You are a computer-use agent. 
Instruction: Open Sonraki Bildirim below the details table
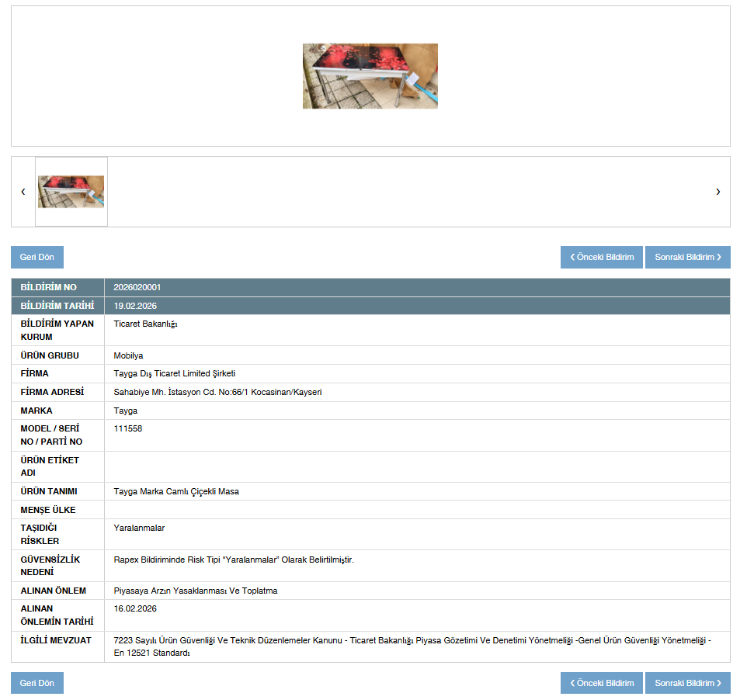pos(687,683)
